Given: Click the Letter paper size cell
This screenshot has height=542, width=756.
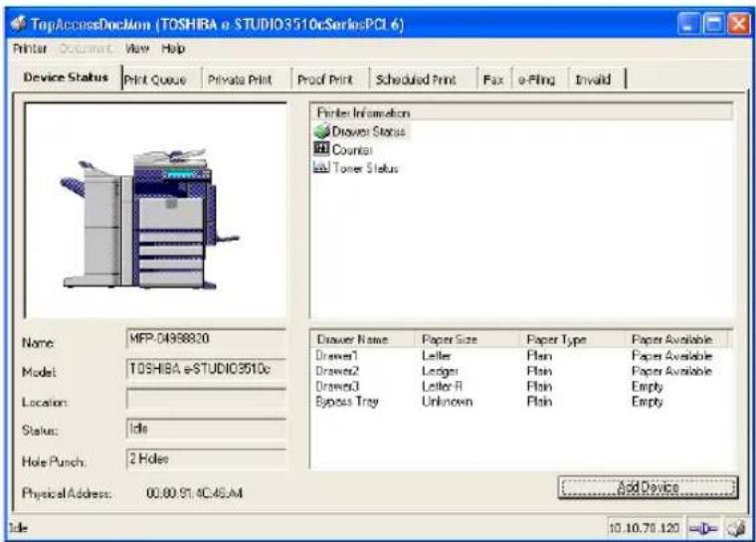Looking at the screenshot, I should pyautogui.click(x=437, y=356).
